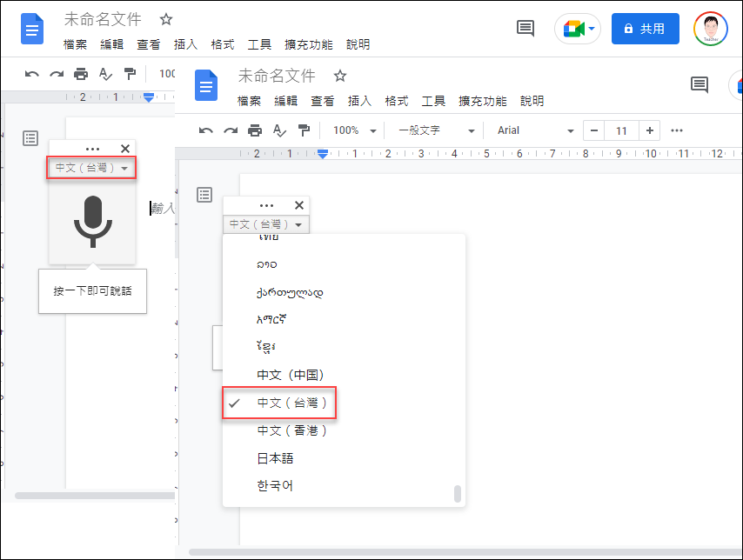Viewport: 743px width, 560px height.
Task: Show more toolbar options in front window
Action: (677, 130)
